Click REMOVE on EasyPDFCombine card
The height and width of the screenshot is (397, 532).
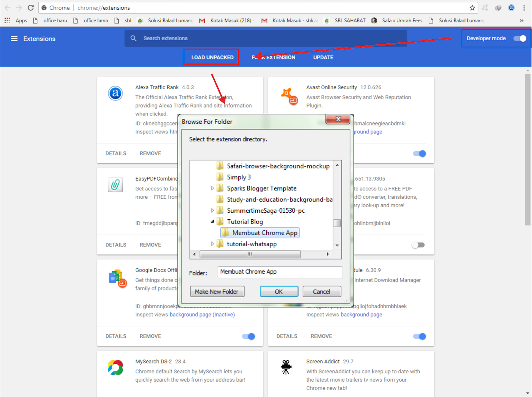(x=150, y=245)
